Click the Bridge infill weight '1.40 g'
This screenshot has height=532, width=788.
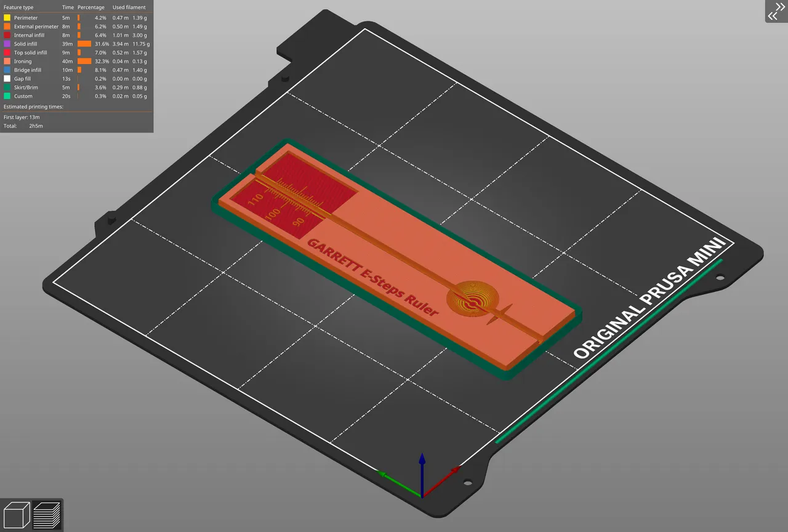(140, 70)
